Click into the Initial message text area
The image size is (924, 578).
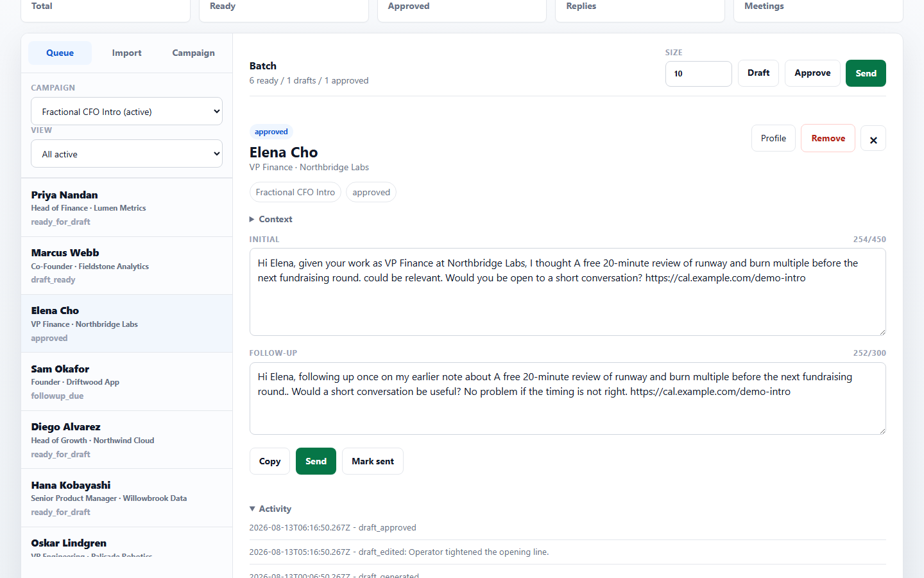[567, 292]
